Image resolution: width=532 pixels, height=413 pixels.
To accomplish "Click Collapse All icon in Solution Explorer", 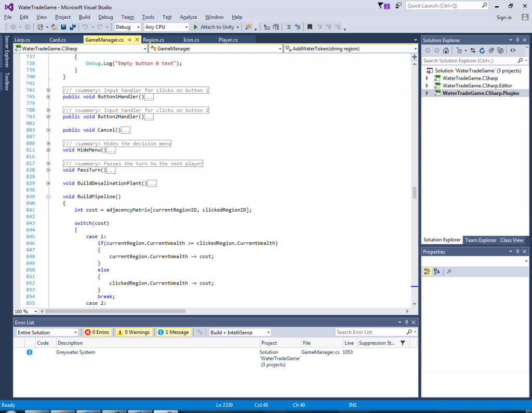I will pos(491,50).
